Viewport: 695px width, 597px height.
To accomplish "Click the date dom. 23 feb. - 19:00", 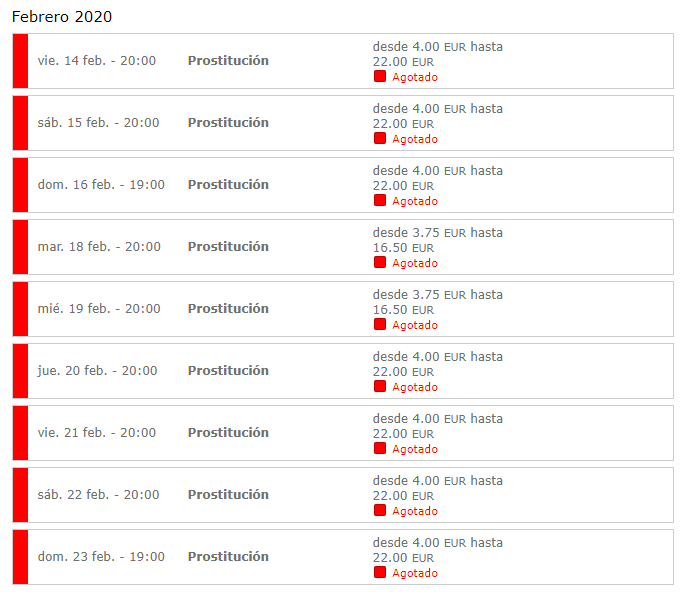I will pos(101,557).
